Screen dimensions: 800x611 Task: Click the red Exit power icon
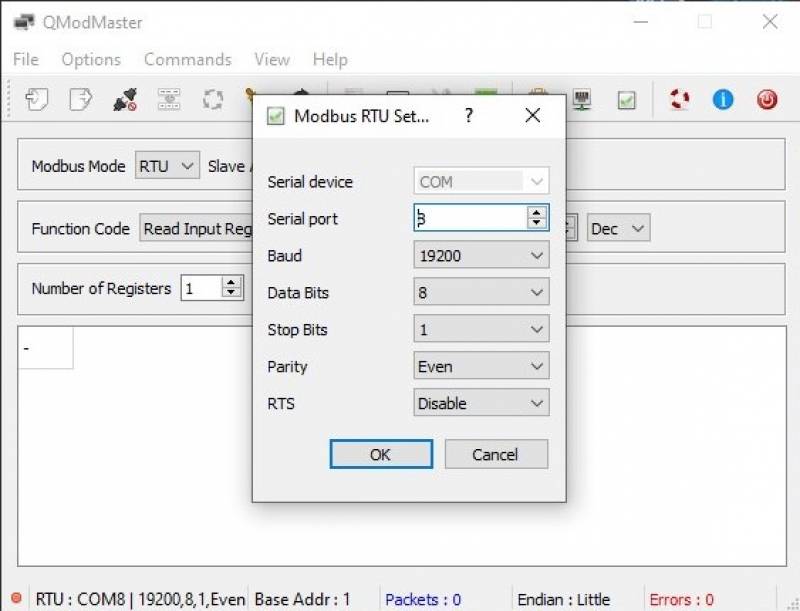click(x=767, y=99)
